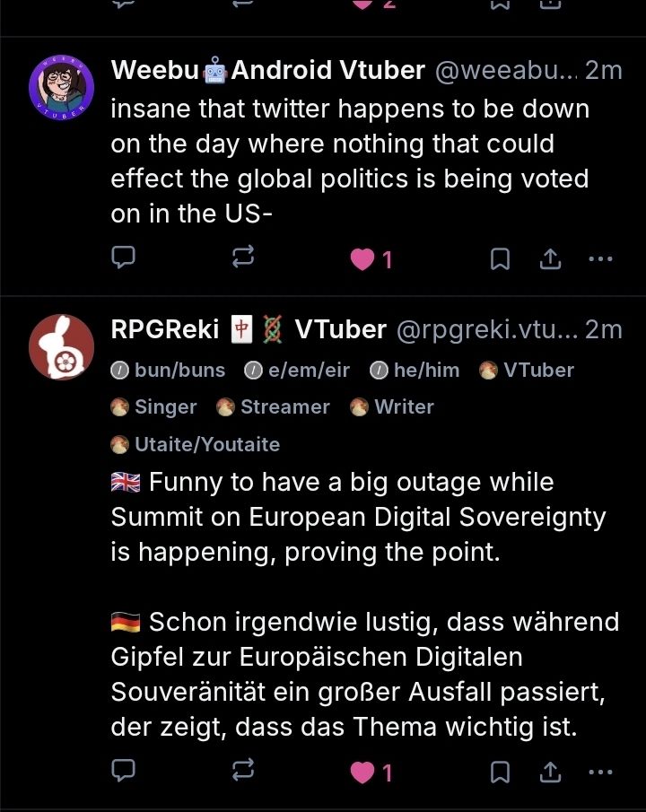Viewport: 646px width, 812px height.
Task: Repost Weebu's post using the repost arrows
Action: point(244,258)
